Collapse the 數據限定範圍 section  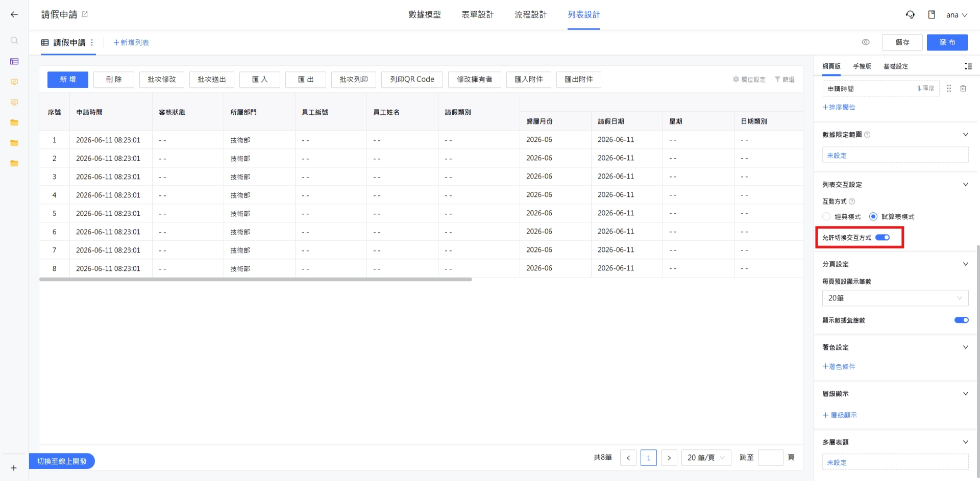pyautogui.click(x=965, y=135)
